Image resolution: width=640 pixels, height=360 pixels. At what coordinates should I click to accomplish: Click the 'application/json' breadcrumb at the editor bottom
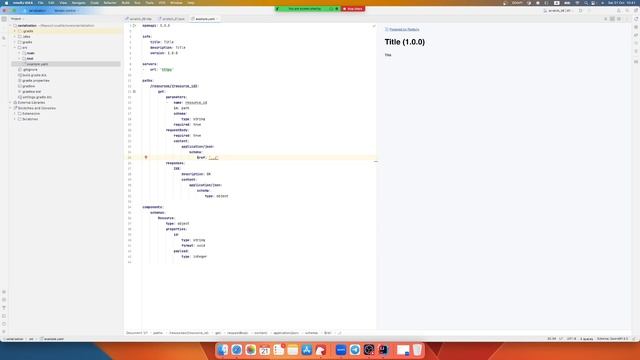point(286,333)
